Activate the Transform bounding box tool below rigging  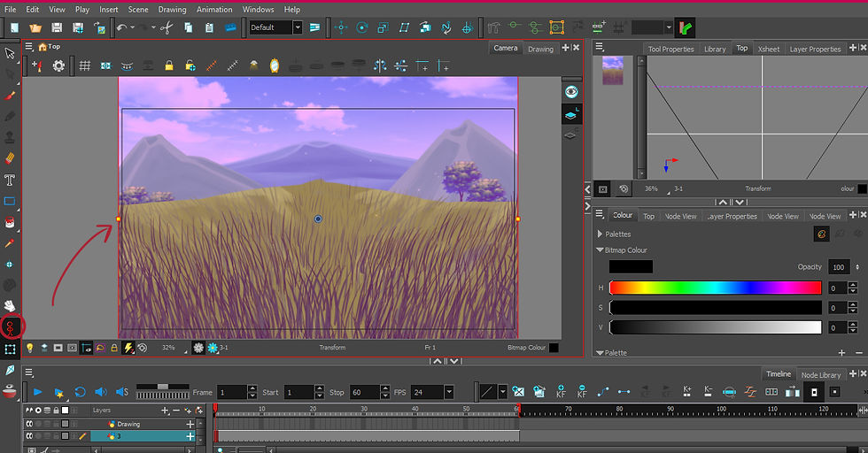click(x=10, y=349)
